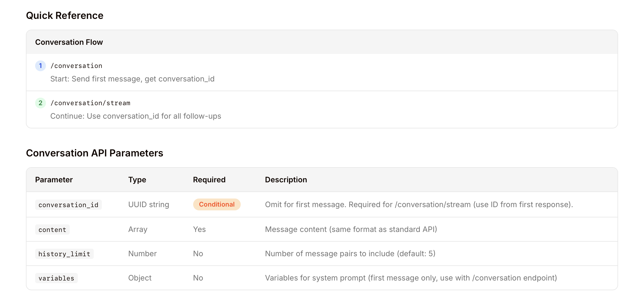Click the Parameter column header

[54, 180]
